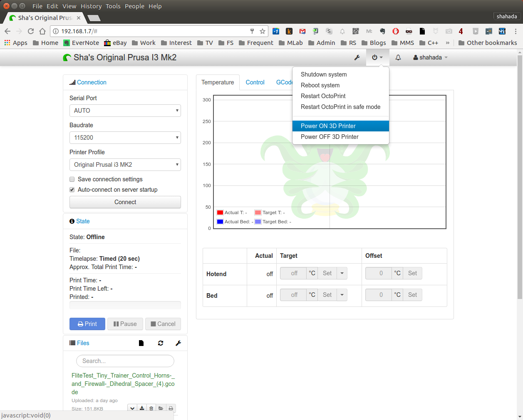
Task: Open the People menu
Action: (x=134, y=6)
